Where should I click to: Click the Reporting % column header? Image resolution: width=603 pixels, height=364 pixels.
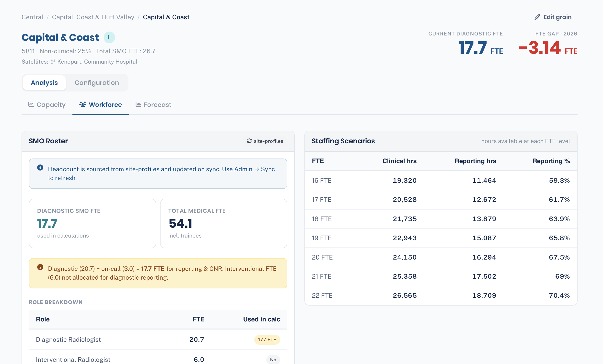[x=551, y=161]
